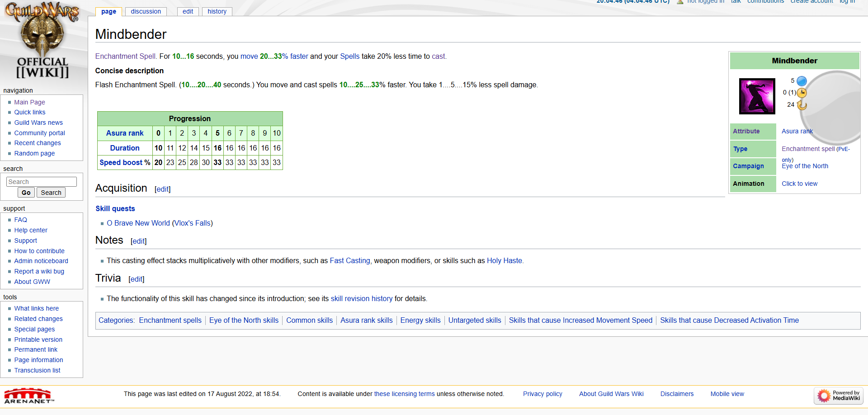Open Disclaimers footer link
868x415 pixels.
click(x=677, y=394)
